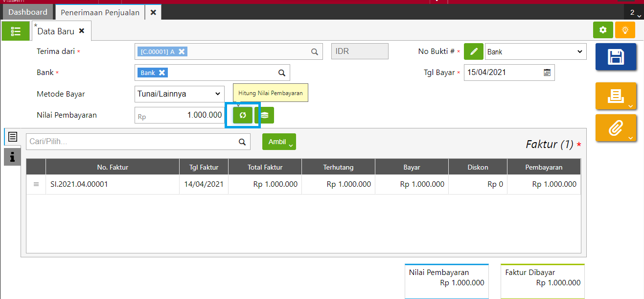Remove customer tag [C.00001] A
The height and width of the screenshot is (299, 644).
pyautogui.click(x=182, y=51)
